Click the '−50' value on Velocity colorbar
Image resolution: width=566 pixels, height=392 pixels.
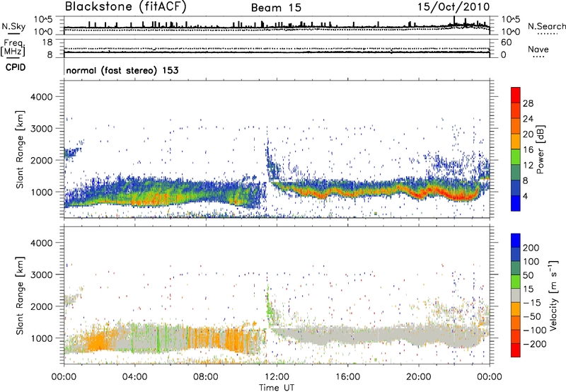pyautogui.click(x=532, y=316)
